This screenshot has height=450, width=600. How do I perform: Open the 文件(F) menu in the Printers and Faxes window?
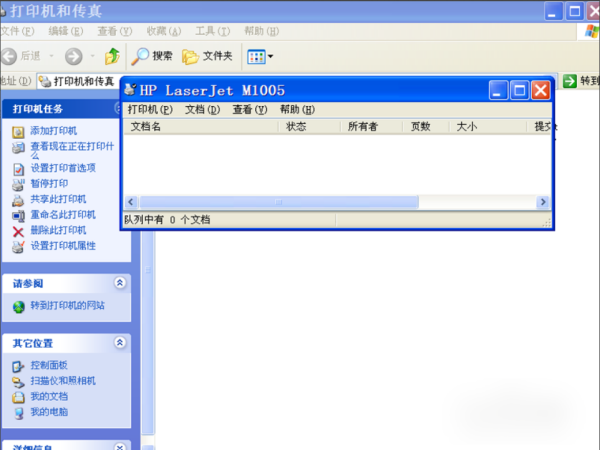[17, 31]
